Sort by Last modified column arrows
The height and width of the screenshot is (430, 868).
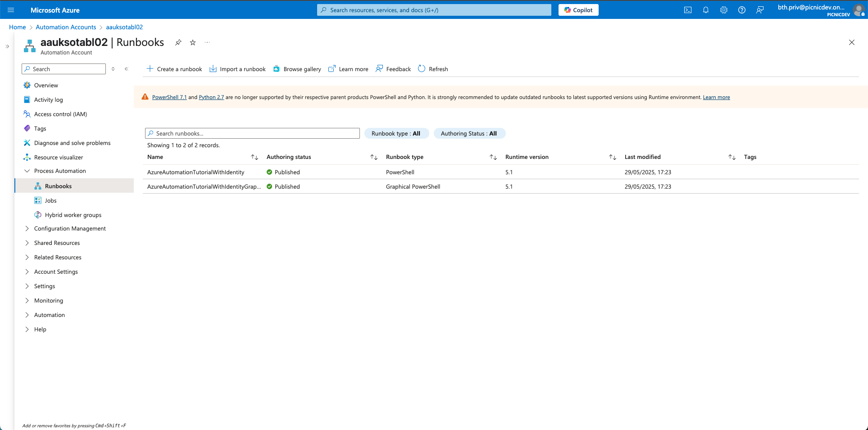732,157
